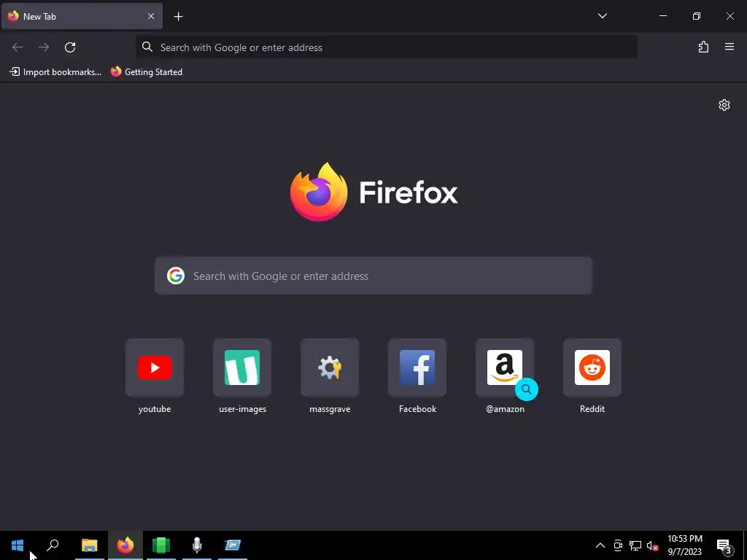This screenshot has width=747, height=560.
Task: Open the Windows Start menu
Action: [18, 545]
